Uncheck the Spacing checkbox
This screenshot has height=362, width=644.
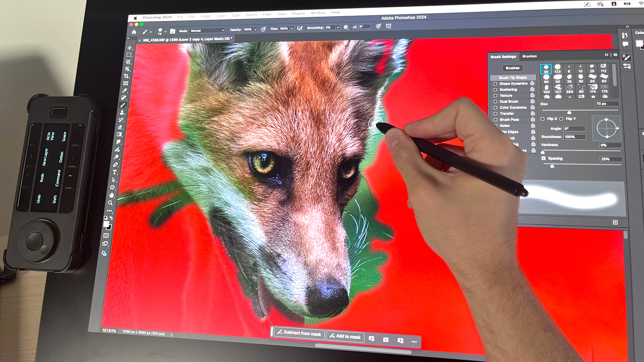(544, 159)
